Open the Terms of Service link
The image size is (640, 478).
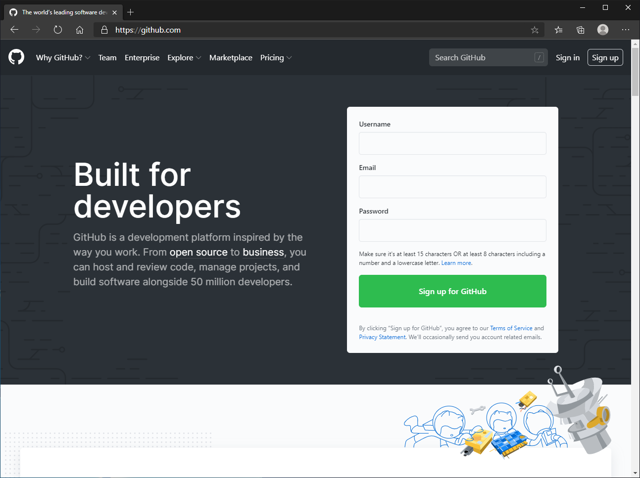511,328
